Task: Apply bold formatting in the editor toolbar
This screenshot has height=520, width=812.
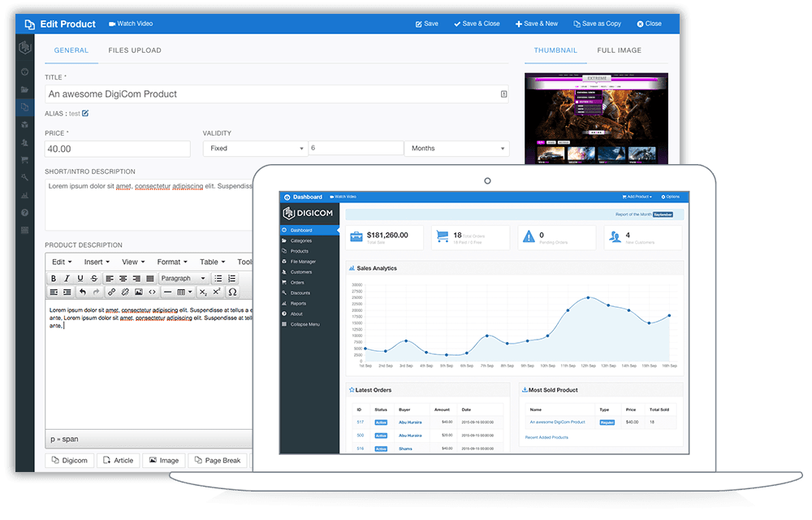Action: click(x=54, y=279)
